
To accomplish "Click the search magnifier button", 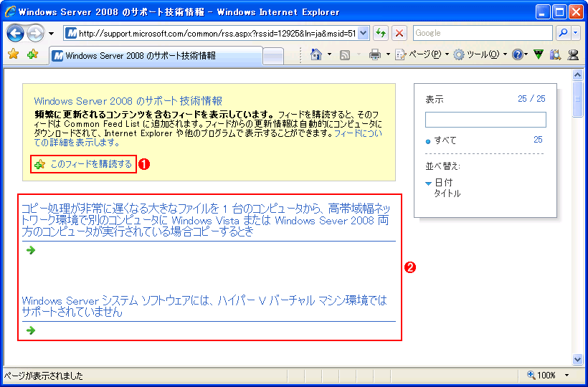I will pos(563,33).
